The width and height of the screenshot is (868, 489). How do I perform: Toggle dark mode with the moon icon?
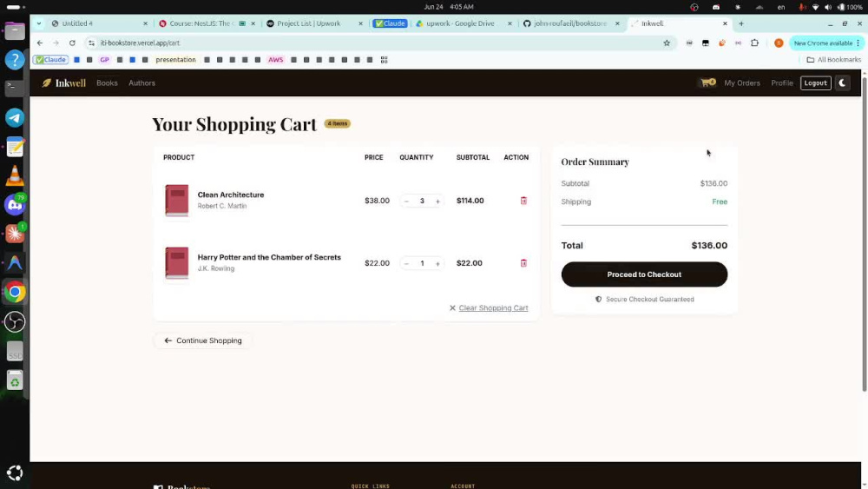tap(842, 83)
